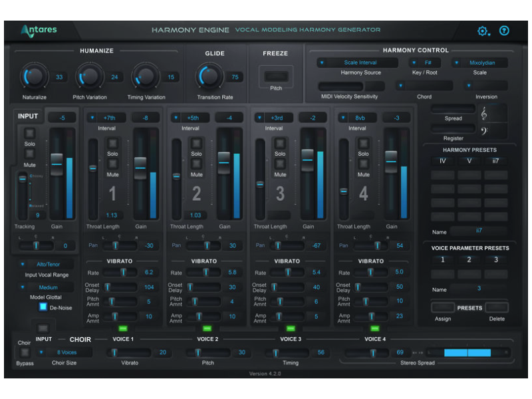Click the presets Assign button
Screen dimensions: 532x399
pyautogui.click(x=443, y=307)
